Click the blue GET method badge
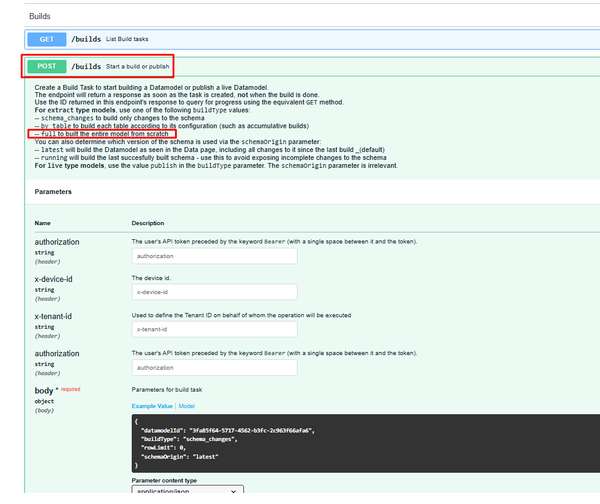600x504 pixels. coord(46,38)
